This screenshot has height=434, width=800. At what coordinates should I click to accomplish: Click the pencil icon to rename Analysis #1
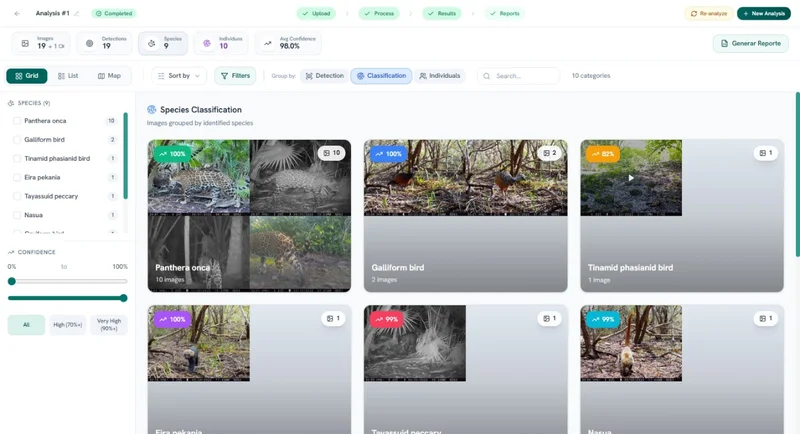77,13
